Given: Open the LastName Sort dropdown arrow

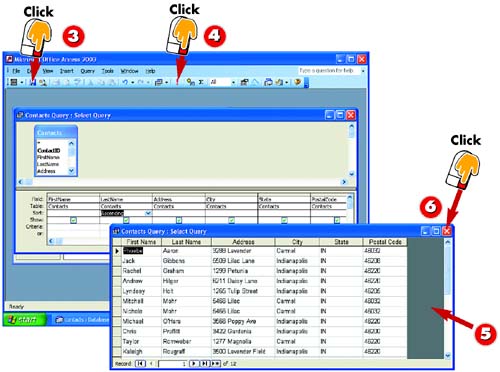Looking at the screenshot, I should [148, 213].
